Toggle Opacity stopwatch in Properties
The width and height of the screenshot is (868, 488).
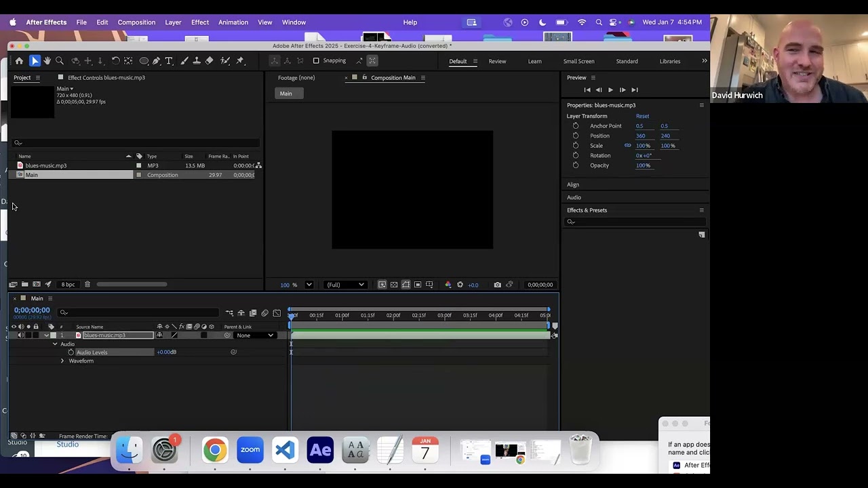coord(576,165)
